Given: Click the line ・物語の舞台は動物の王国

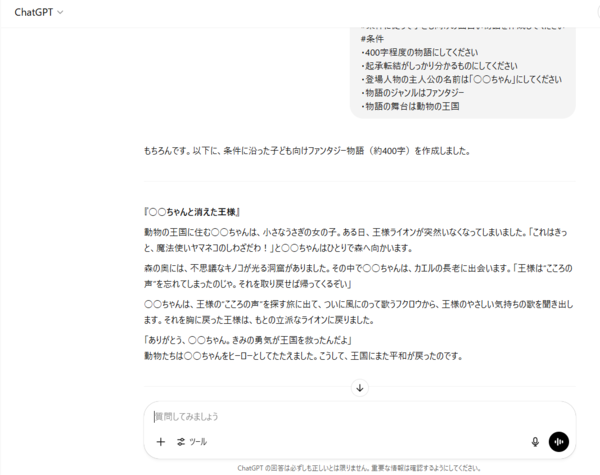Looking at the screenshot, I should click(x=410, y=106).
